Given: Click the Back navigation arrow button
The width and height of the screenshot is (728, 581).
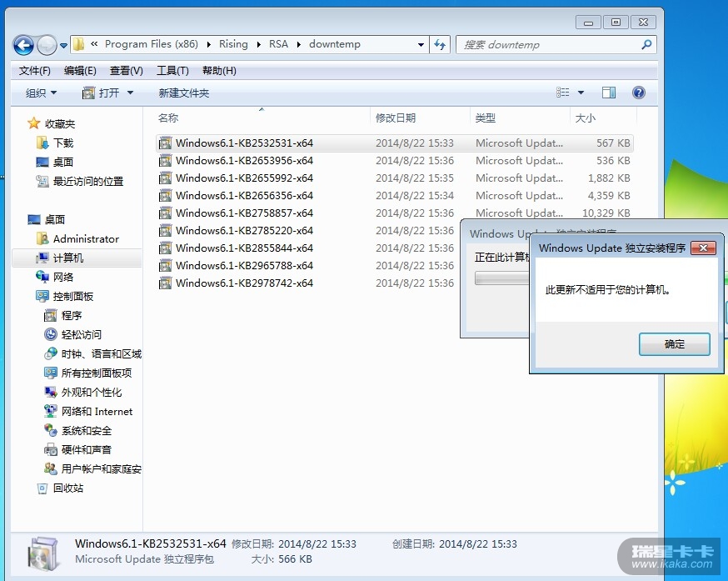Looking at the screenshot, I should [x=23, y=45].
